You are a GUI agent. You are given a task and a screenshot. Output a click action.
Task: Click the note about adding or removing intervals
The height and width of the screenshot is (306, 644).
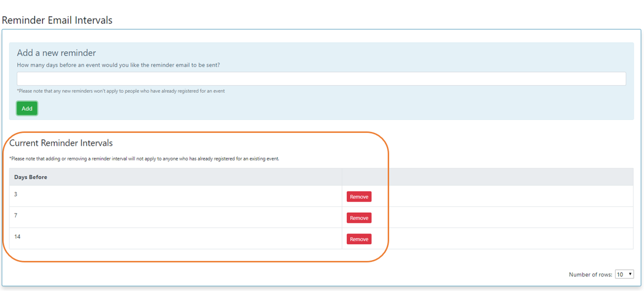point(144,159)
